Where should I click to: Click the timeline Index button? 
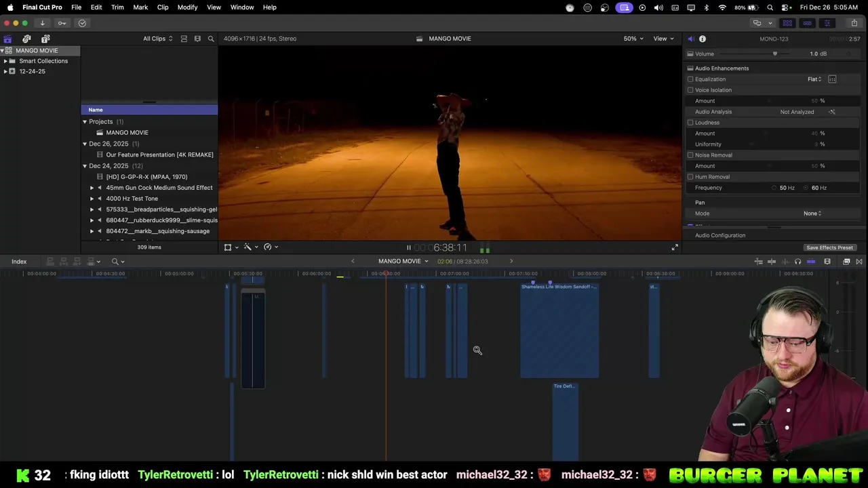(x=19, y=262)
